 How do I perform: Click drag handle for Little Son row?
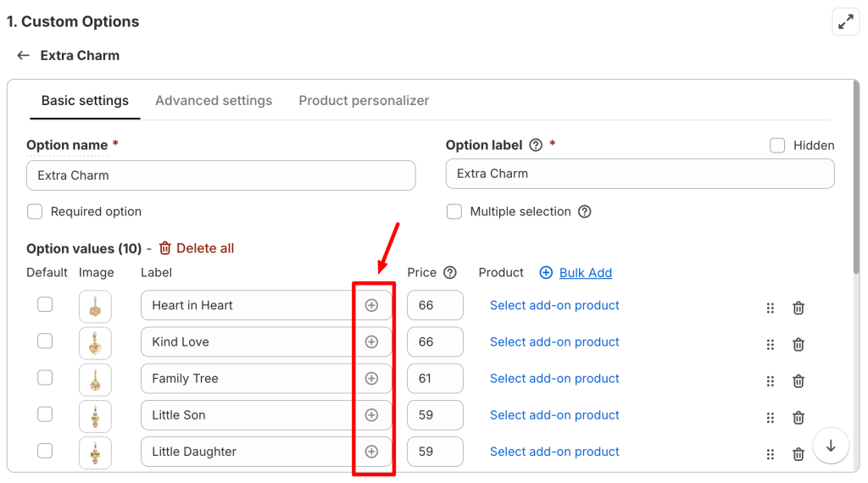tap(771, 418)
